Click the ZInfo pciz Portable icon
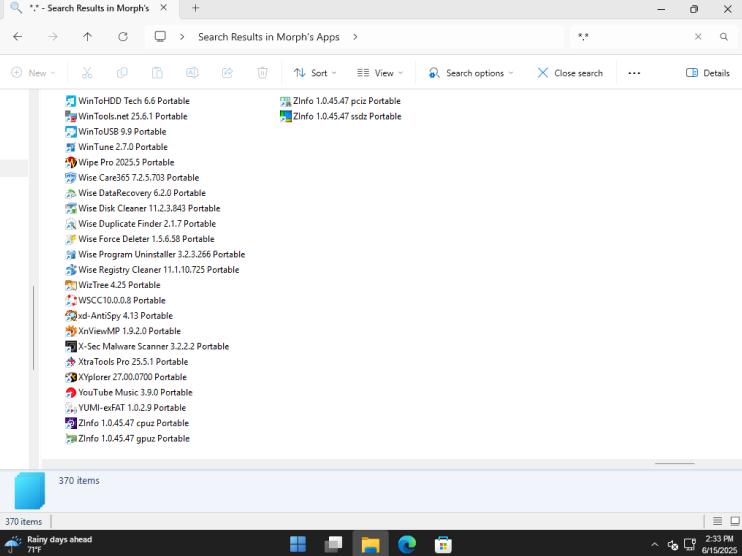 [x=285, y=101]
